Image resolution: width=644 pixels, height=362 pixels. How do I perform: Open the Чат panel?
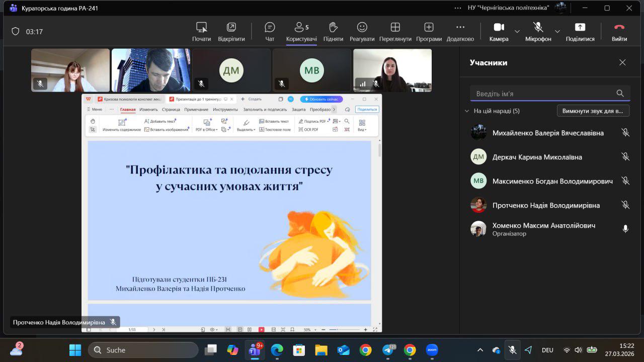270,31
